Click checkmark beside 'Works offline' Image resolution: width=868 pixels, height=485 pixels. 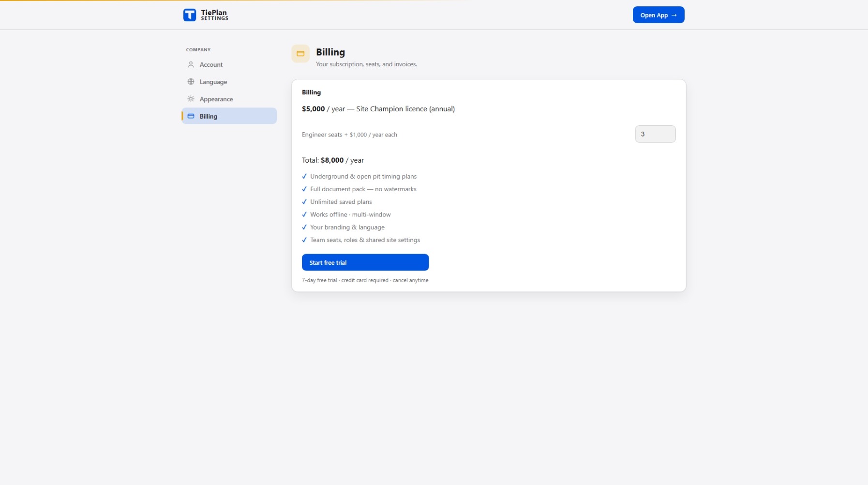pyautogui.click(x=304, y=214)
